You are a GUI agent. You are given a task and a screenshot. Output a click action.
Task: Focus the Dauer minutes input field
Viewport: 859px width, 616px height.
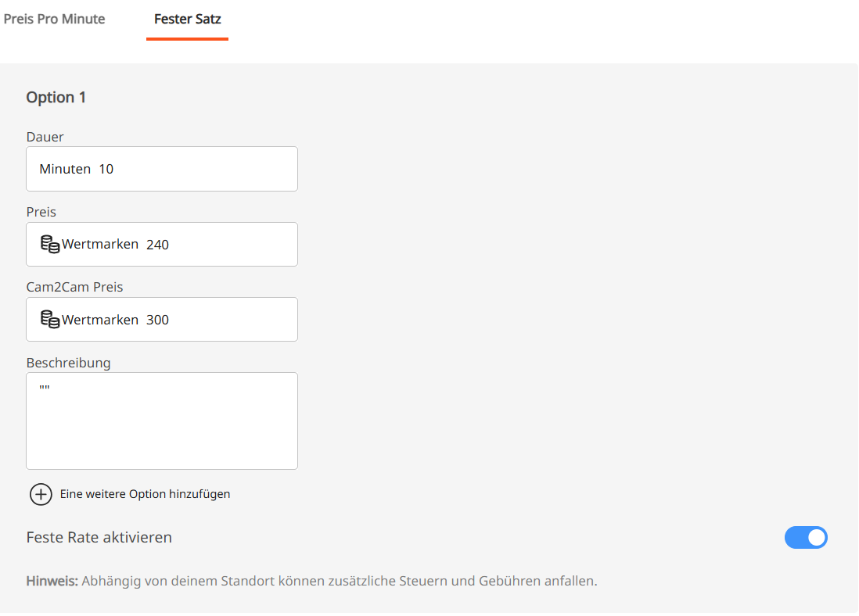pyautogui.click(x=196, y=169)
